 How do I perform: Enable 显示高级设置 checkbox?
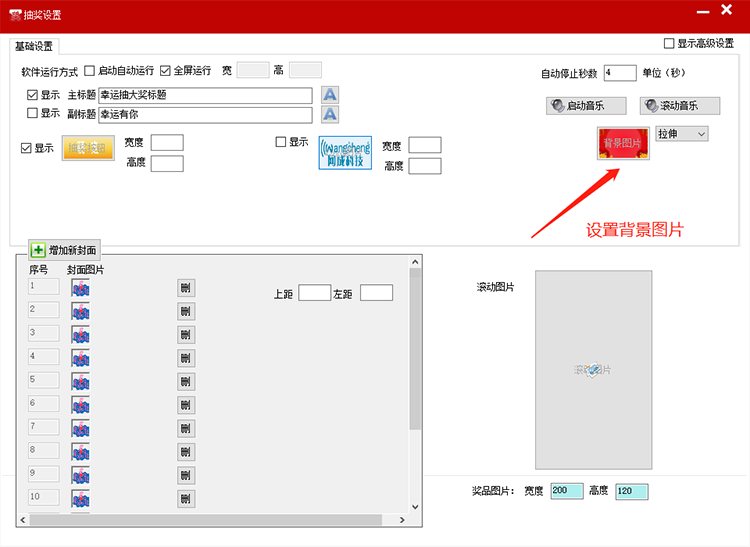click(670, 44)
